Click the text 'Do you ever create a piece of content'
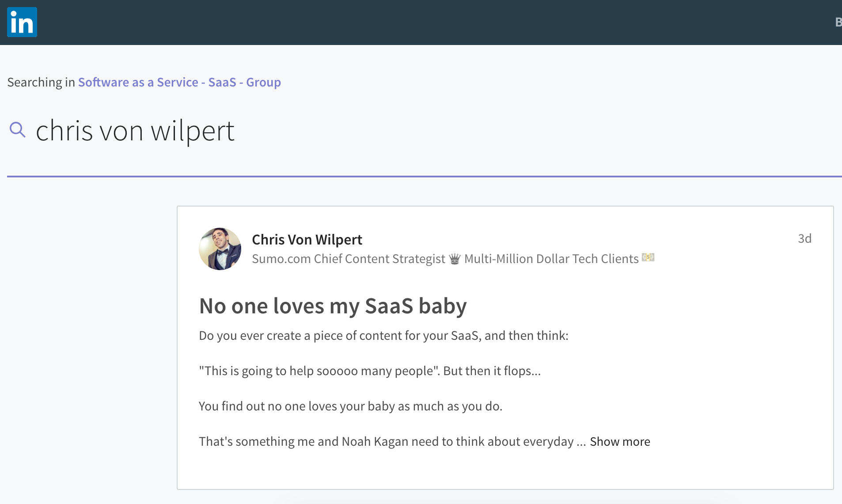 (383, 335)
